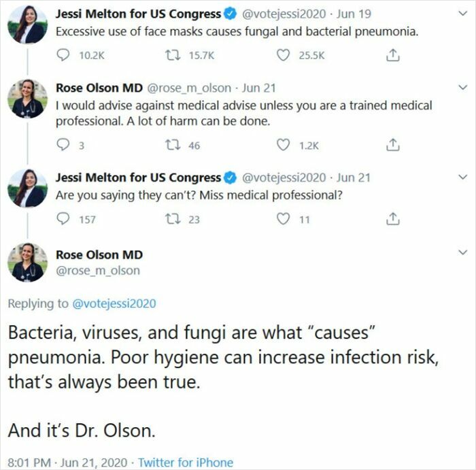This screenshot has width=476, height=470.
Task: Share the "Are you saying they can't" tweet
Action: (391, 219)
